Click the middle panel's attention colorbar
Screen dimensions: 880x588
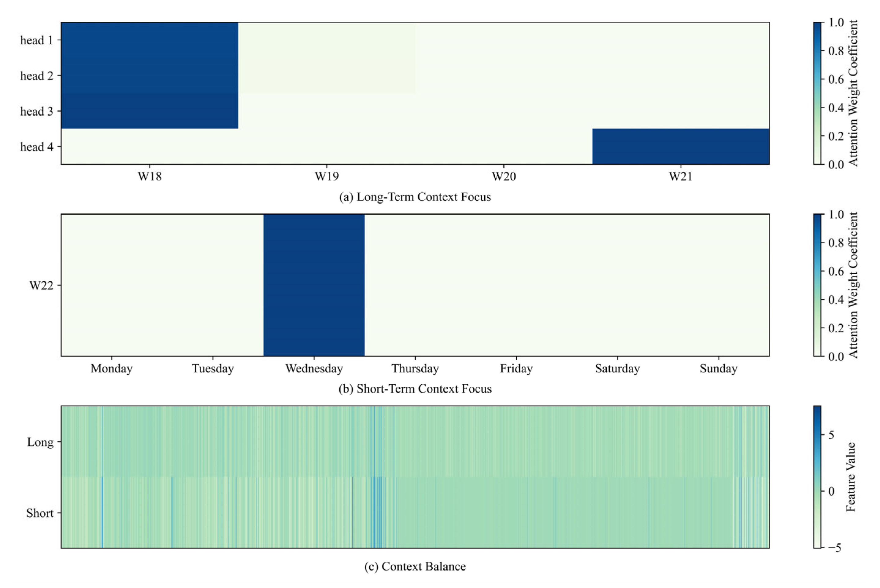point(817,285)
